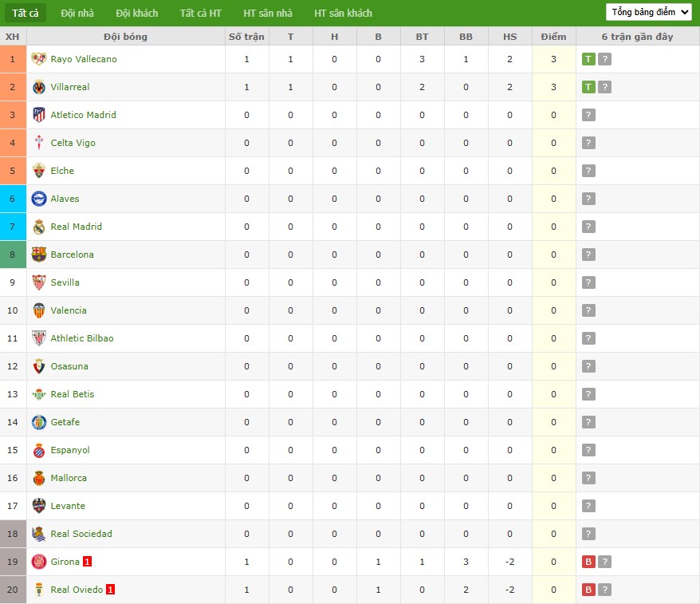Click the Real Sociedad team badge
Image resolution: width=700 pixels, height=604 pixels.
point(38,534)
